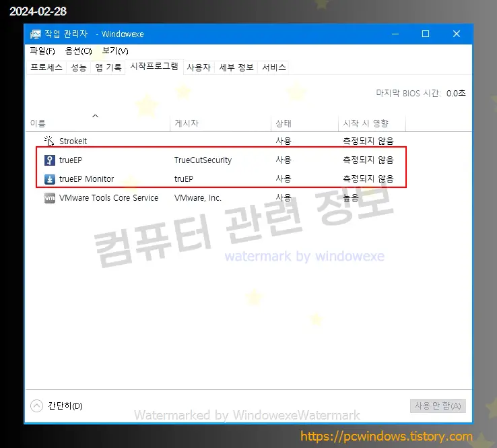The height and width of the screenshot is (448, 497).
Task: Maximize the Task Manager window
Action: click(x=426, y=34)
